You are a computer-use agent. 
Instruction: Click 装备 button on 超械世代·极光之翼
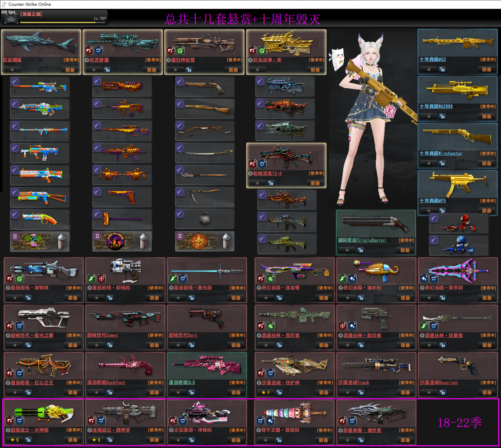tap(72, 345)
